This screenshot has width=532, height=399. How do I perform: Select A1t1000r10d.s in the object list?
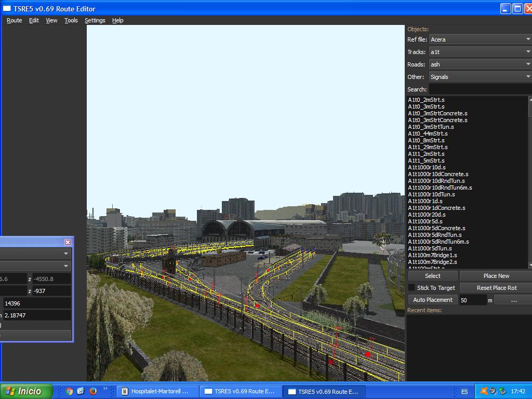coord(427,167)
